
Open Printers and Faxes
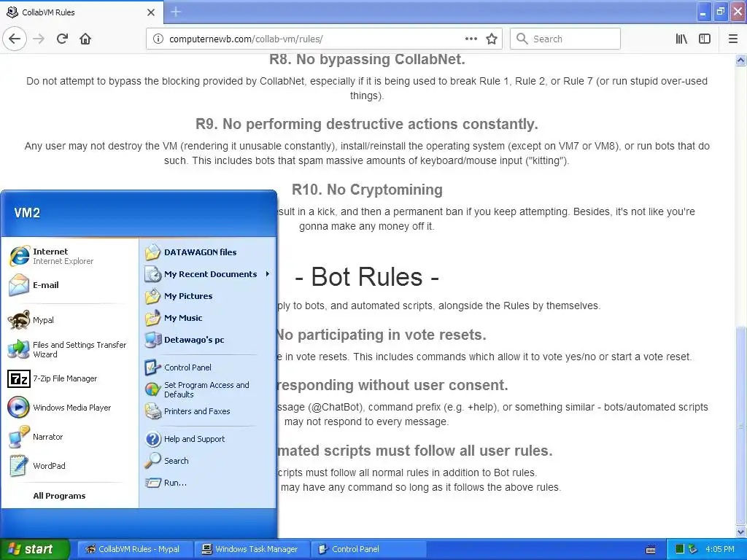(208, 411)
